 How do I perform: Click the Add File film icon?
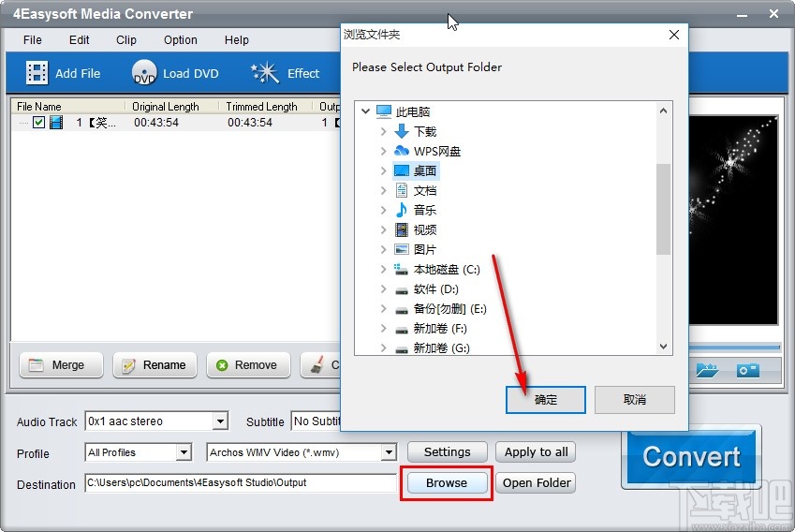(37, 73)
